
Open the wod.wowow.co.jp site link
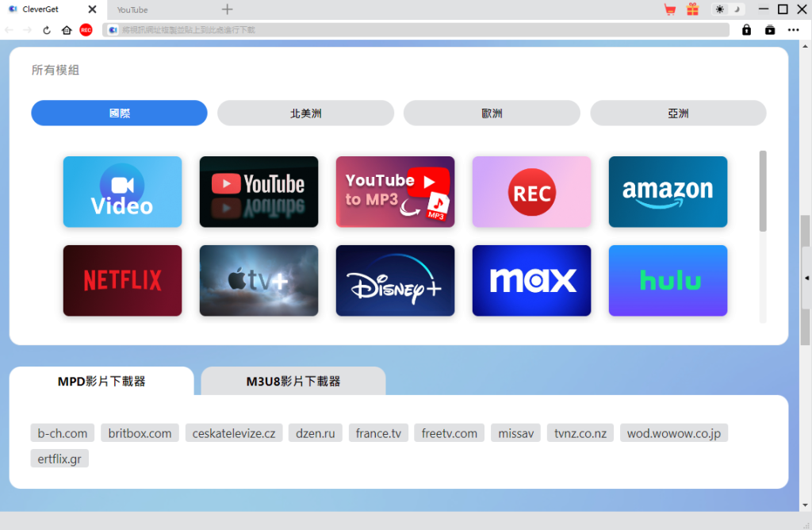click(x=674, y=433)
